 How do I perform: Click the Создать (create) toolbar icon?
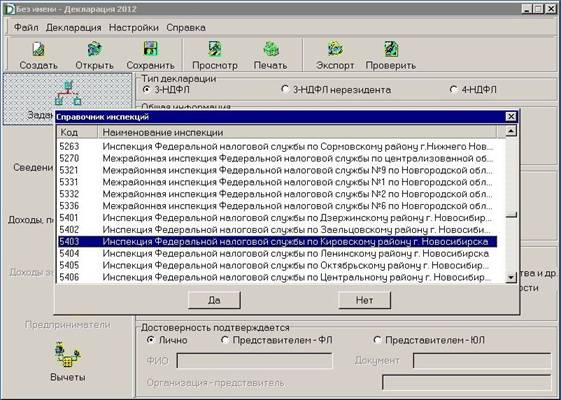[38, 50]
